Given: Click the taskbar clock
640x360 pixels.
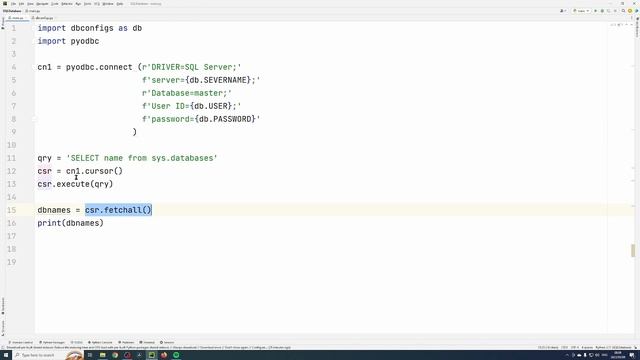Looking at the screenshot, I should [618, 355].
